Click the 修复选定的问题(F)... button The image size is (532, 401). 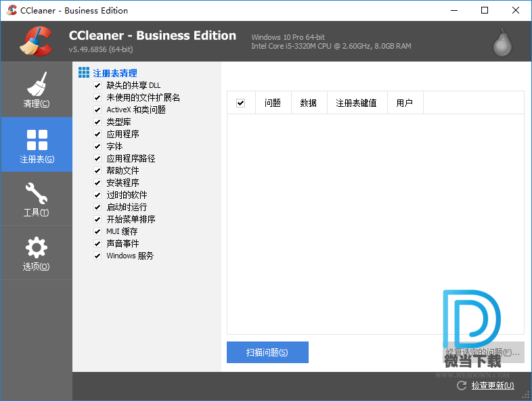tap(483, 352)
